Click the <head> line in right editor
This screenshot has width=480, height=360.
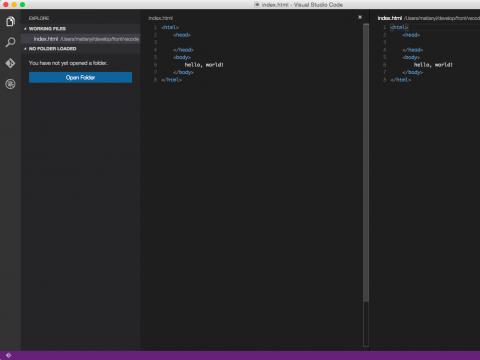click(411, 35)
